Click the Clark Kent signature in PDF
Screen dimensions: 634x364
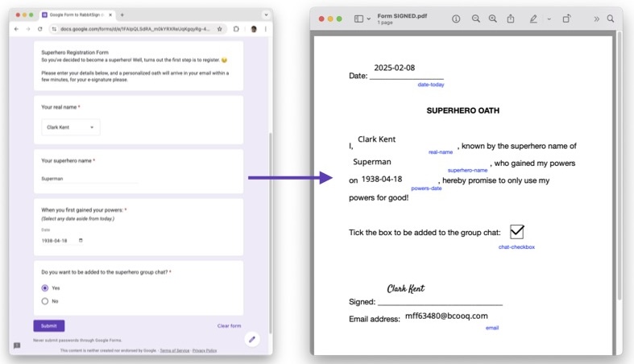(405, 288)
